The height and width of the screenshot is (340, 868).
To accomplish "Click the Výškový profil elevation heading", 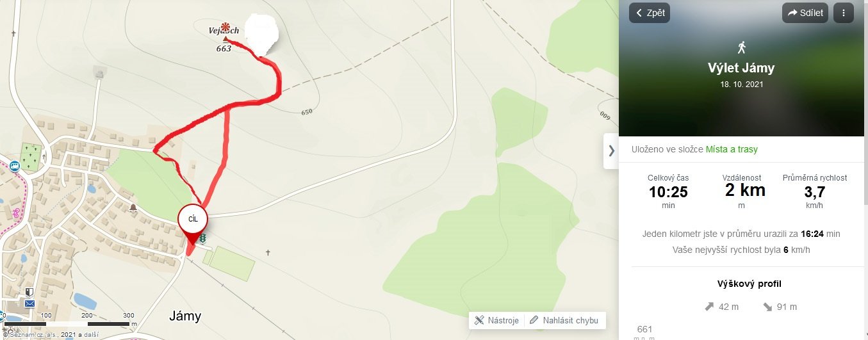I will click(749, 284).
